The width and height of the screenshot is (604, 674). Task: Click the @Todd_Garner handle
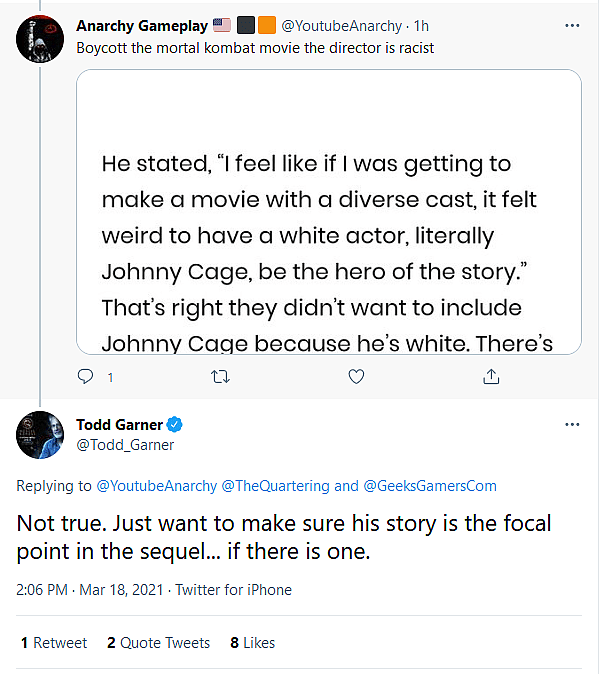pos(125,445)
